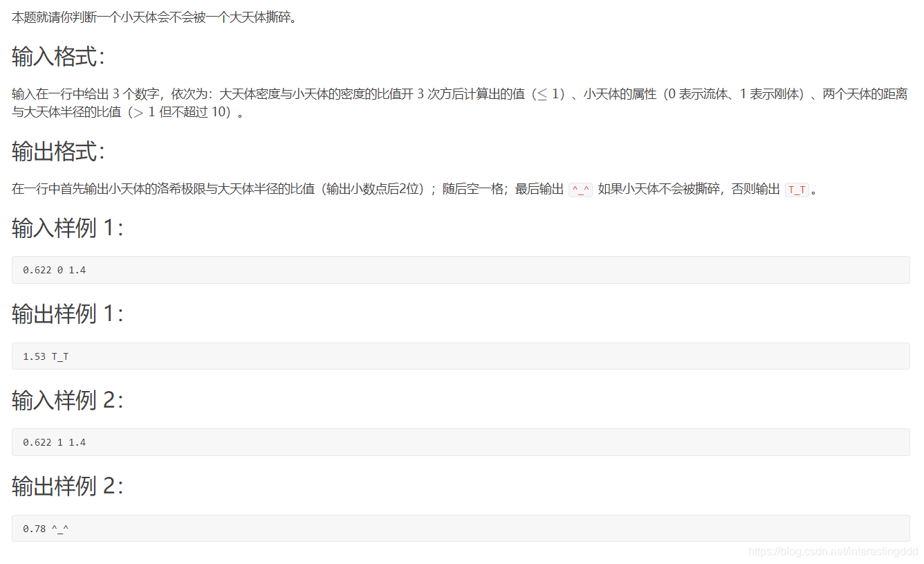924x564 pixels.
Task: Click the heading 输入样例 2:
Action: pyautogui.click(x=68, y=400)
